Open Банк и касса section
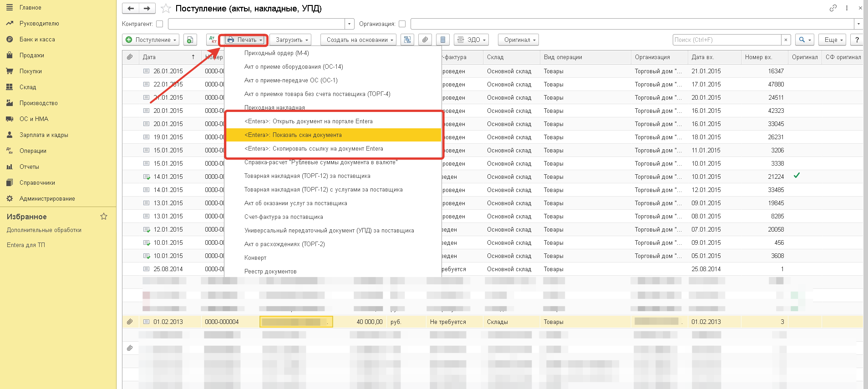The width and height of the screenshot is (868, 389). tap(37, 39)
